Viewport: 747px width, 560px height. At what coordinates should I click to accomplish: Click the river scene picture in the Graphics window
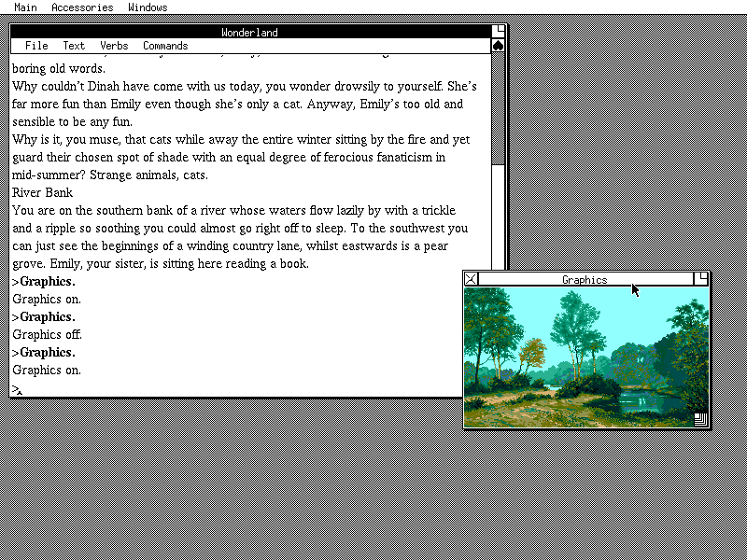586,357
